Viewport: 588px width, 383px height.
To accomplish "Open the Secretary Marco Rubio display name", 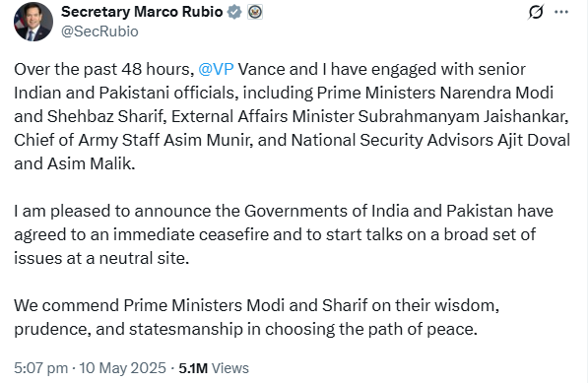I will coord(142,12).
